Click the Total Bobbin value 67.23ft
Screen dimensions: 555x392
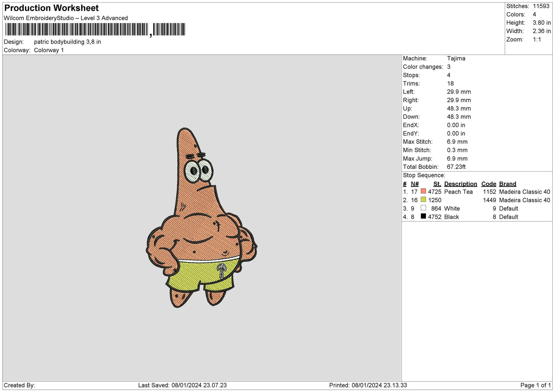456,167
